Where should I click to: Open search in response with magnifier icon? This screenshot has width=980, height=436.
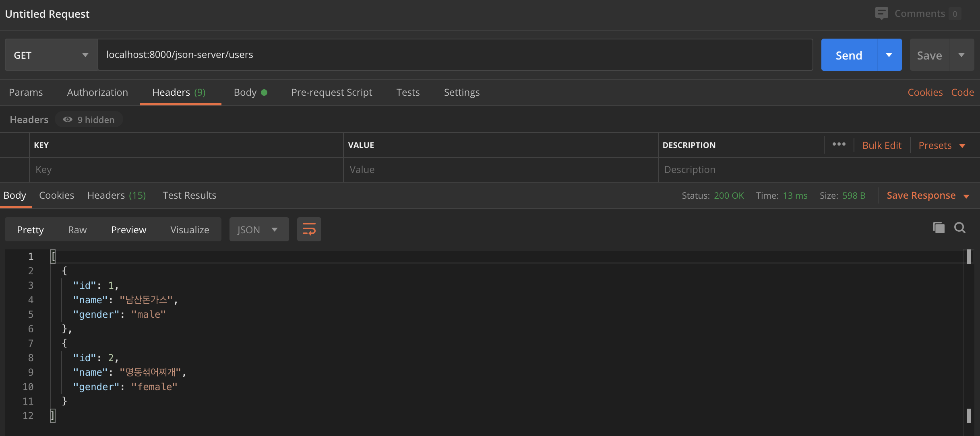click(x=960, y=228)
